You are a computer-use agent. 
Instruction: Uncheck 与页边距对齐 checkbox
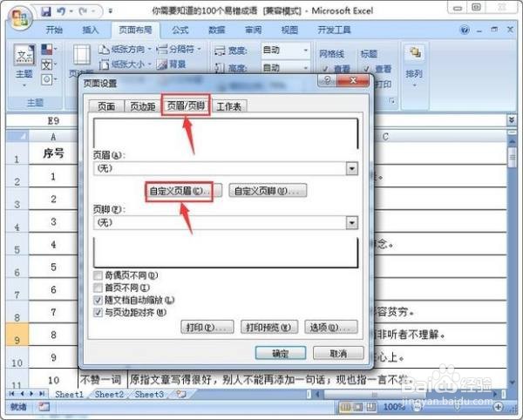pos(98,312)
